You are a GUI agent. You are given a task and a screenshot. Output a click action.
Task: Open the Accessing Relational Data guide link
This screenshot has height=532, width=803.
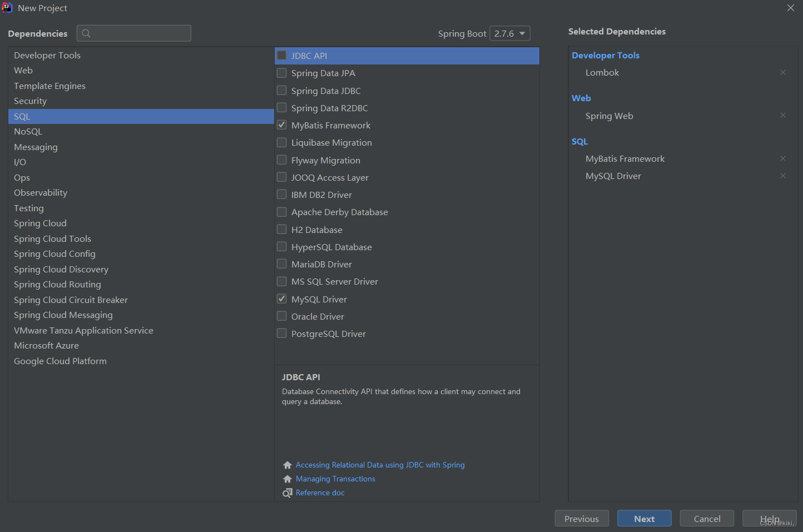380,465
